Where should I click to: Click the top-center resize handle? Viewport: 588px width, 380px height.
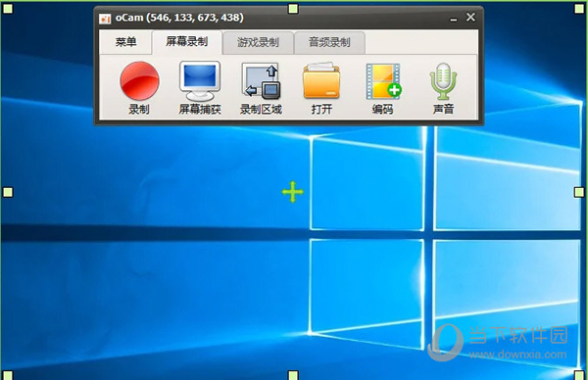(x=293, y=9)
